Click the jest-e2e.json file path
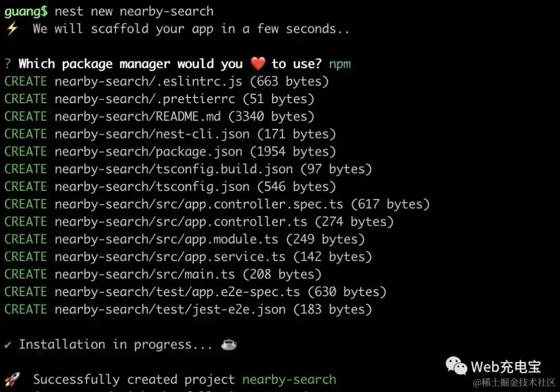This screenshot has width=560, height=392. tap(170, 309)
